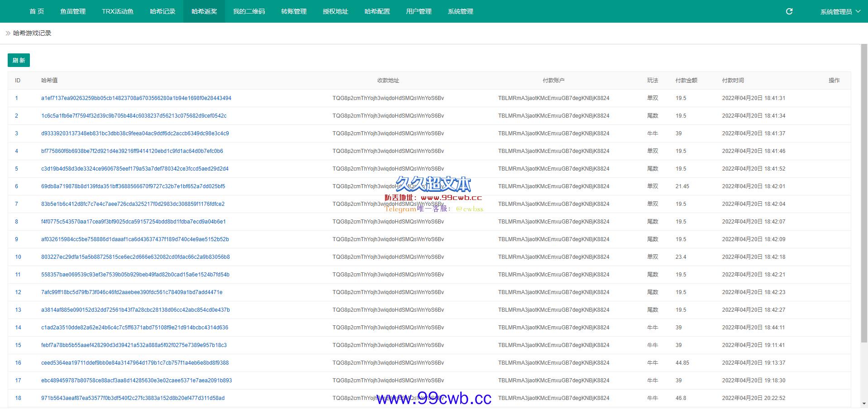
Task: Click the 付款账户 column header
Action: coord(553,81)
